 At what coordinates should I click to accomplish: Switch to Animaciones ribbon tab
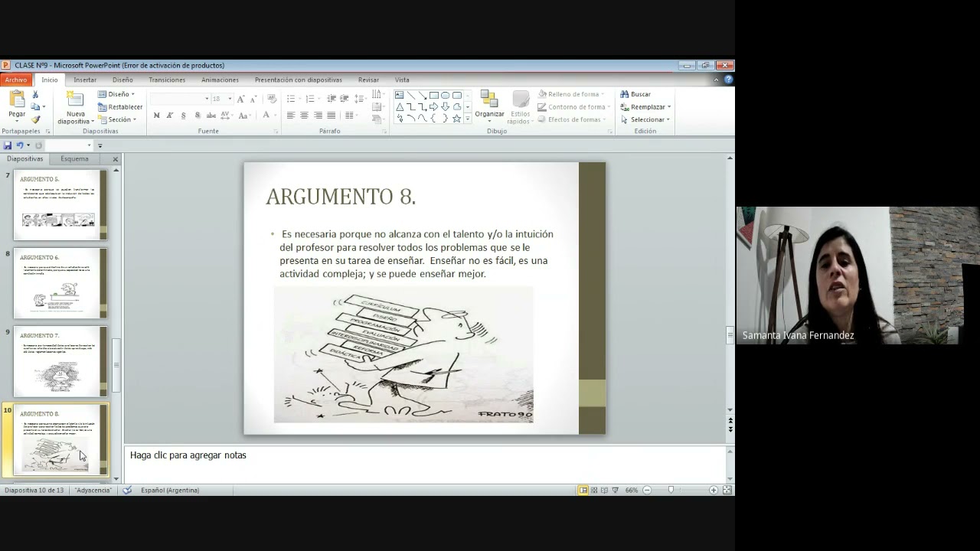tap(220, 80)
